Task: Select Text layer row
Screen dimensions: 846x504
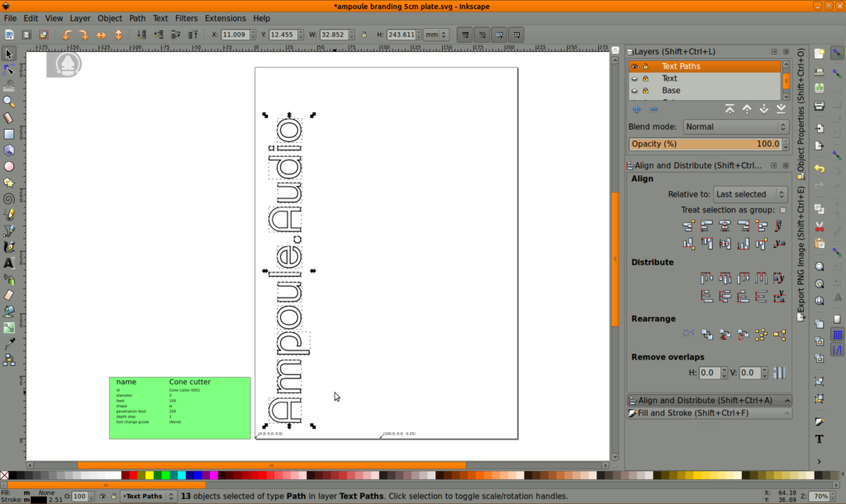Action: tap(705, 78)
